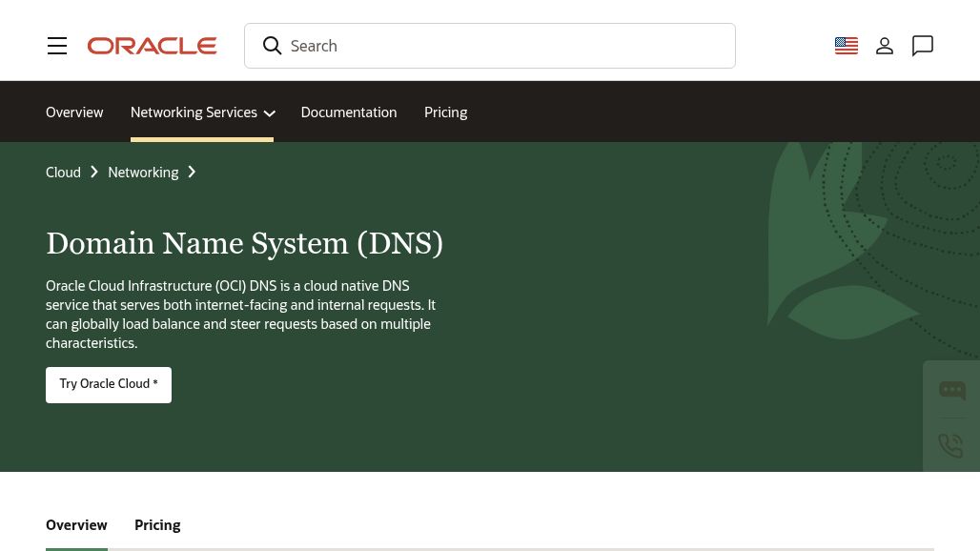Open the hamburger navigation menu

57,46
